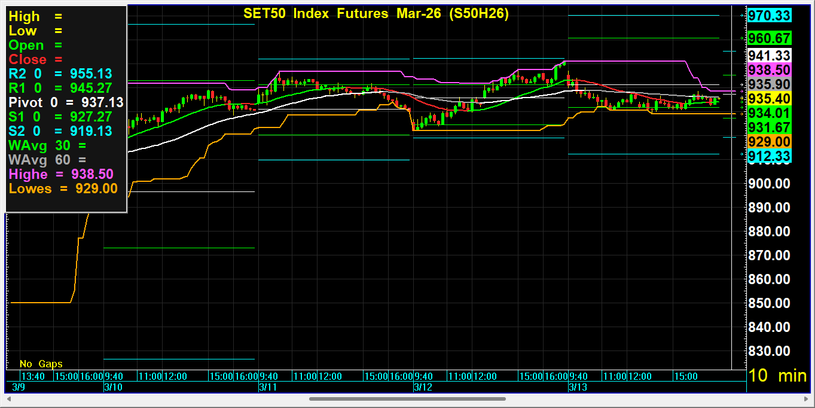Click the 3/12 date marker on time axis

pyautogui.click(x=422, y=386)
